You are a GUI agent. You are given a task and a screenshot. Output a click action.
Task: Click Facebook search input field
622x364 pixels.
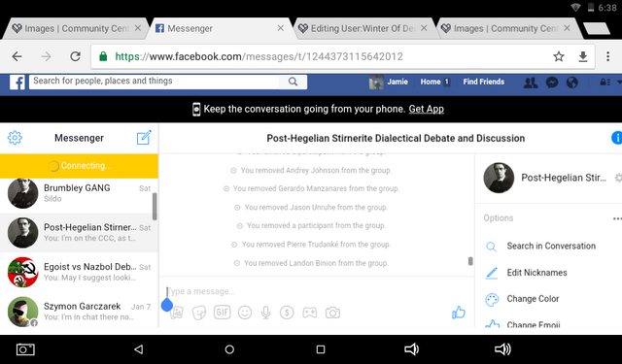[155, 82]
